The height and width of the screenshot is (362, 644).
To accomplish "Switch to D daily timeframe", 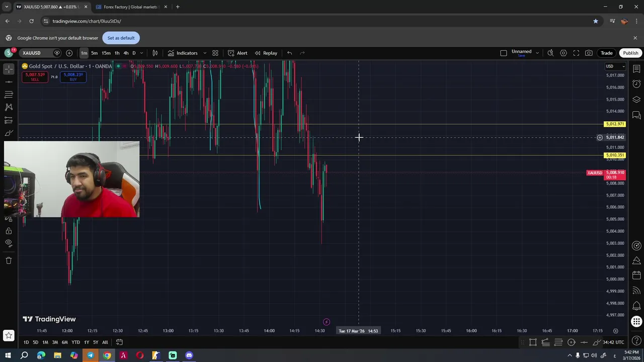I will [x=134, y=53].
